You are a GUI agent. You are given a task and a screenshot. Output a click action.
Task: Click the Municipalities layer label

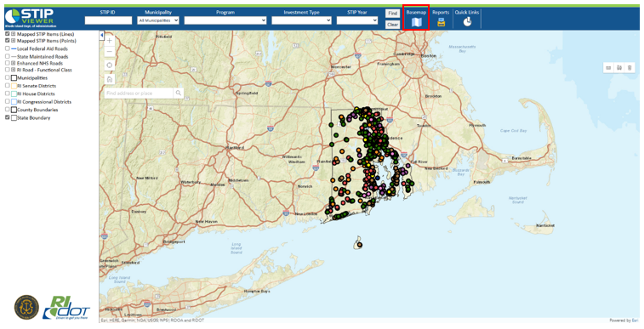tap(32, 78)
